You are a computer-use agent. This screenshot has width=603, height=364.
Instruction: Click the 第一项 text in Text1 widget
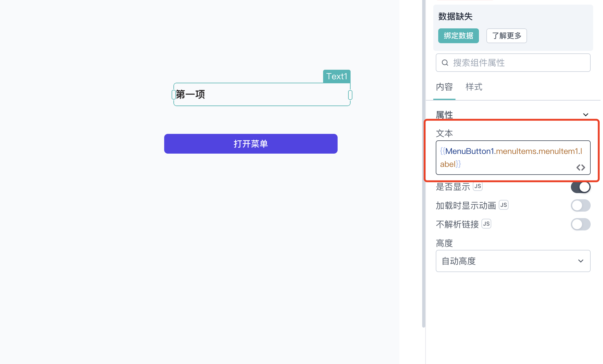(x=190, y=94)
